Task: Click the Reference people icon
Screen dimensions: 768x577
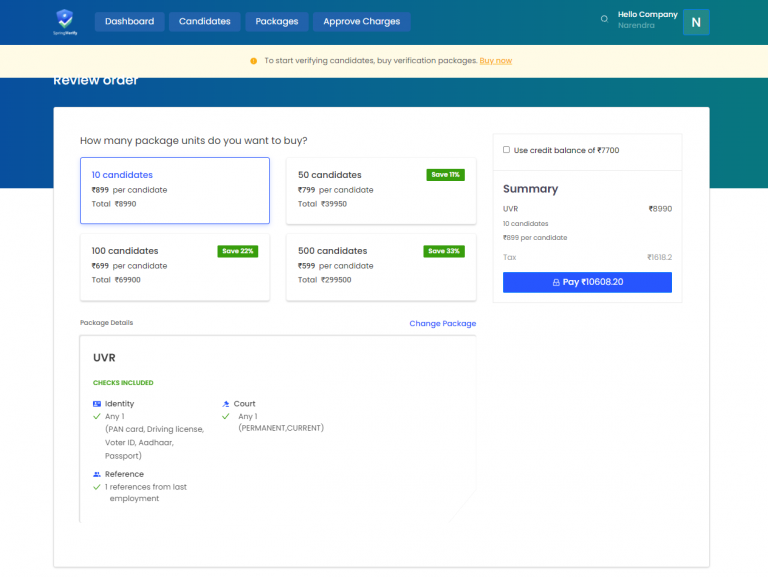Action: tap(97, 474)
